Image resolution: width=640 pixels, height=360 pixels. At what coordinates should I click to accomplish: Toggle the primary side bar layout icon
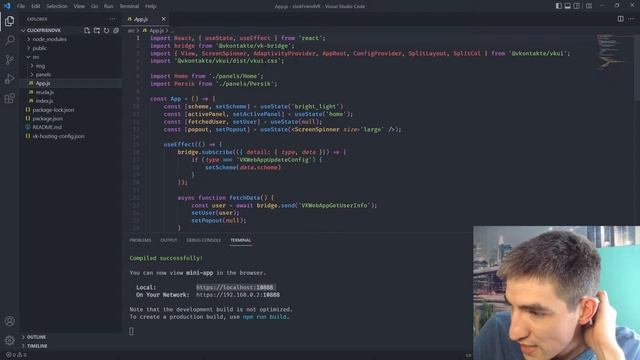click(x=558, y=6)
